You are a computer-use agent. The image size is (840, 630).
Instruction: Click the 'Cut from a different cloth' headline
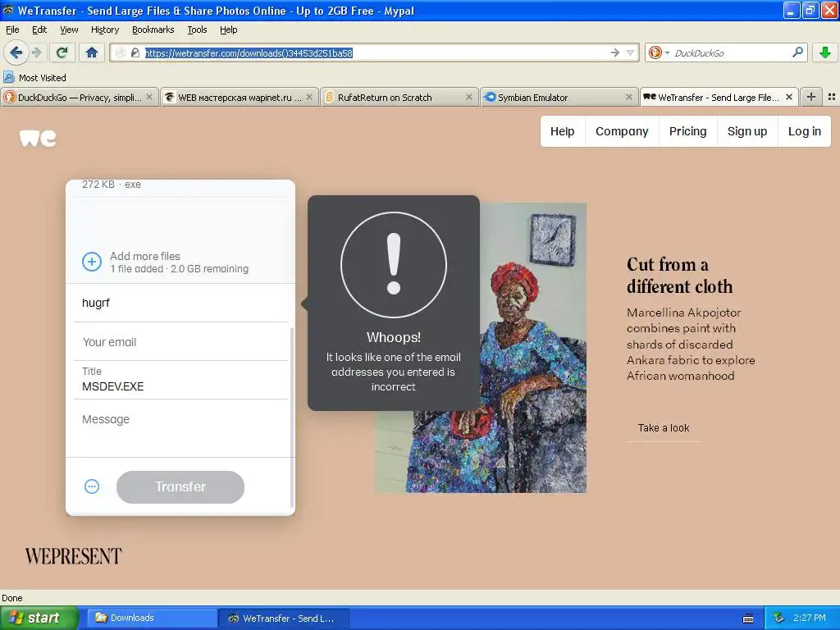(x=679, y=276)
